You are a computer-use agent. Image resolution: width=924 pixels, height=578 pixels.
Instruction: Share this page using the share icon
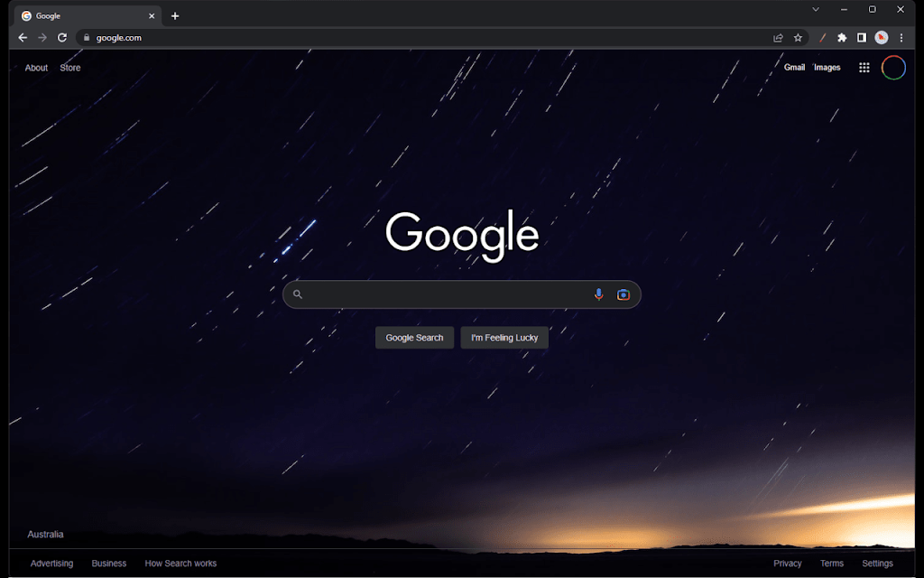pos(778,38)
